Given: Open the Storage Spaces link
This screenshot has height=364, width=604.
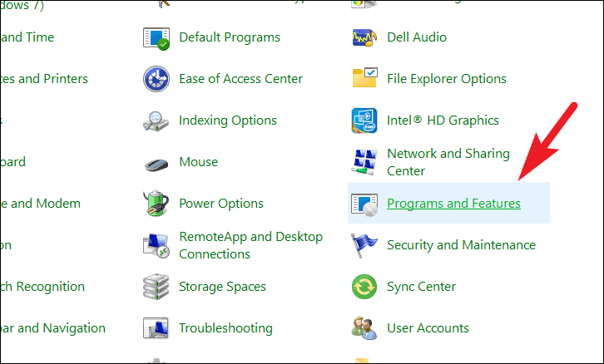Looking at the screenshot, I should [222, 287].
